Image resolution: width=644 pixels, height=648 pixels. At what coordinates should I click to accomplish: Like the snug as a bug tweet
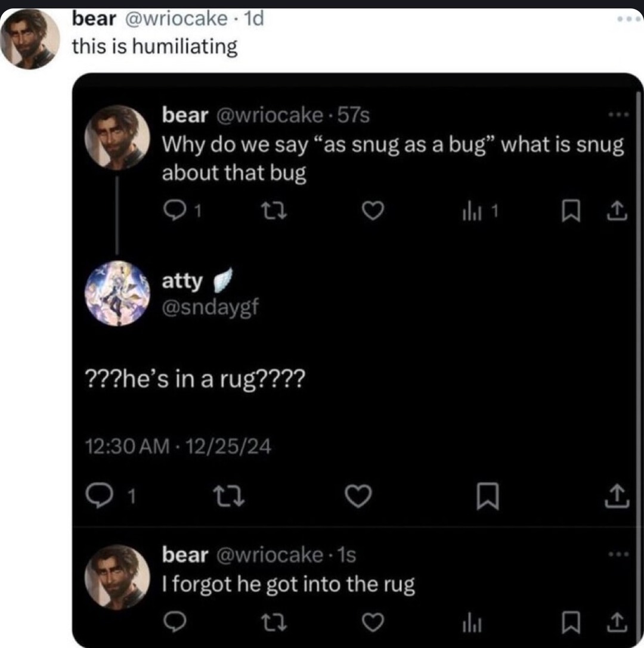click(x=372, y=210)
